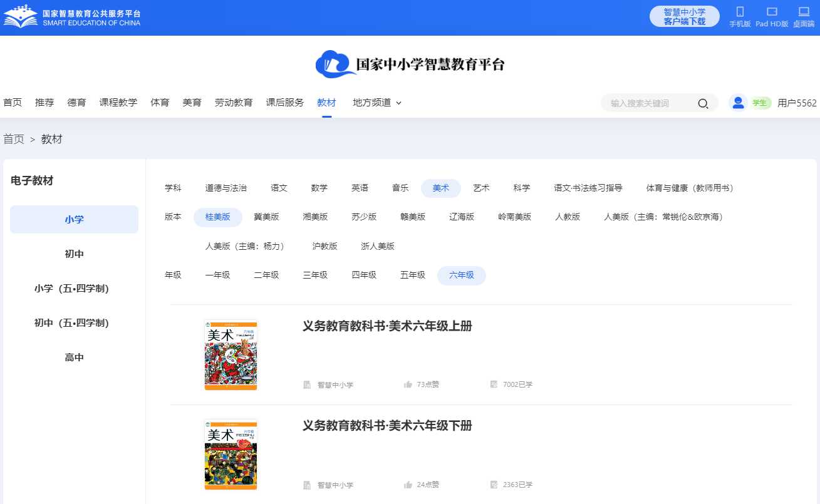This screenshot has height=504, width=820.
Task: Filter by subject 艺术
Action: [481, 188]
